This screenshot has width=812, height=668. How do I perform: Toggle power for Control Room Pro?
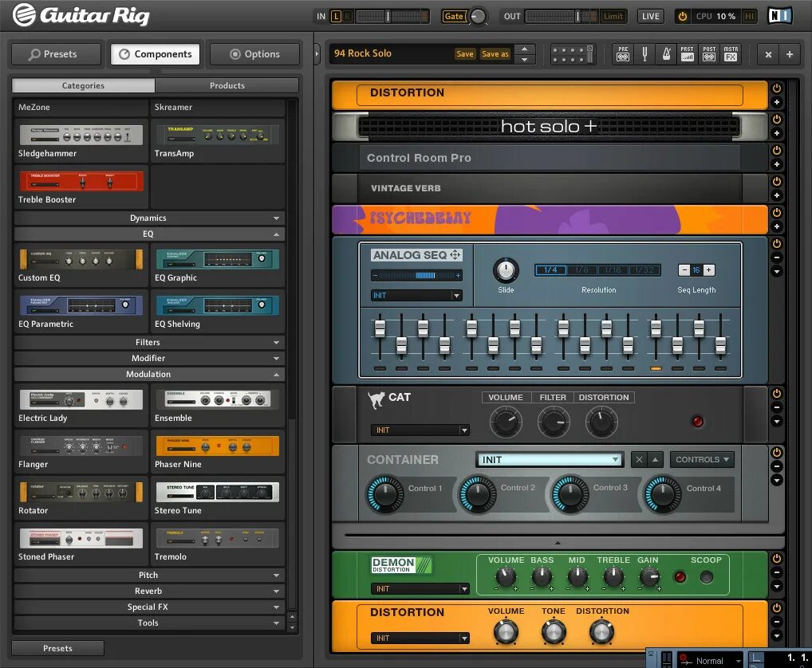(x=777, y=151)
